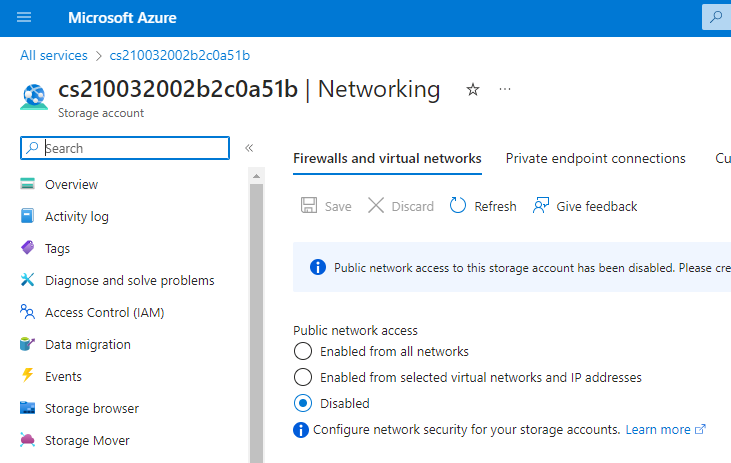Click the Events lightning bolt icon
731x463 pixels.
click(x=28, y=375)
